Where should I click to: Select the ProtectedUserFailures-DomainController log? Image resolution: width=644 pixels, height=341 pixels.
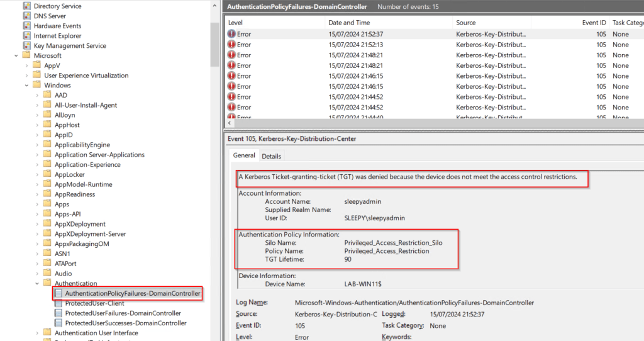pyautogui.click(x=123, y=313)
